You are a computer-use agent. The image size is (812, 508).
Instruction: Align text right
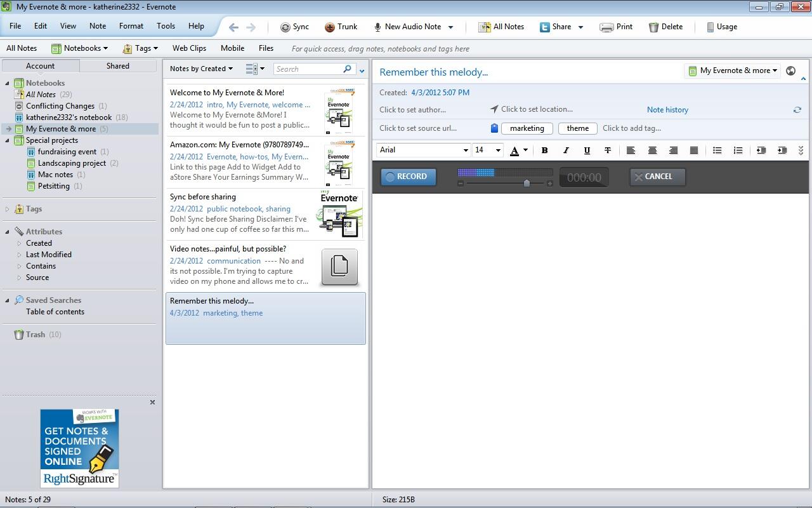click(x=673, y=150)
